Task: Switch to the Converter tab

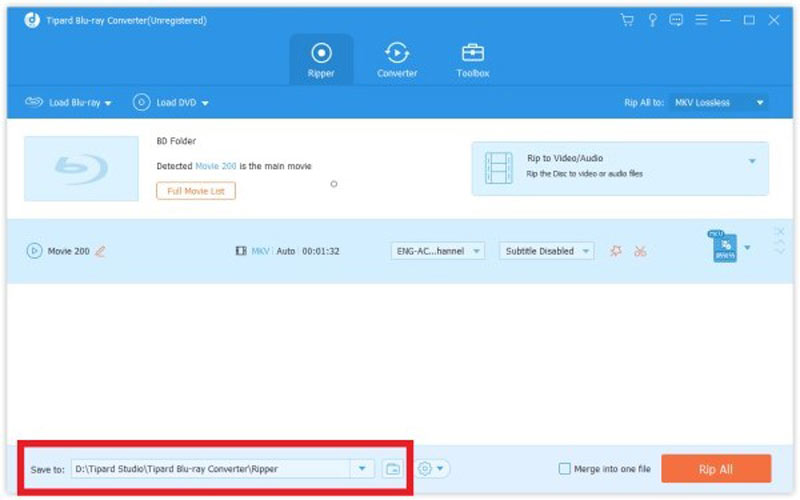Action: (x=397, y=59)
